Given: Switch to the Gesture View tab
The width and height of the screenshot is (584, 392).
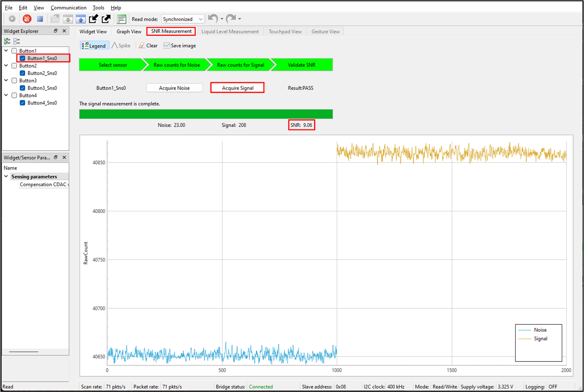Looking at the screenshot, I should [326, 31].
